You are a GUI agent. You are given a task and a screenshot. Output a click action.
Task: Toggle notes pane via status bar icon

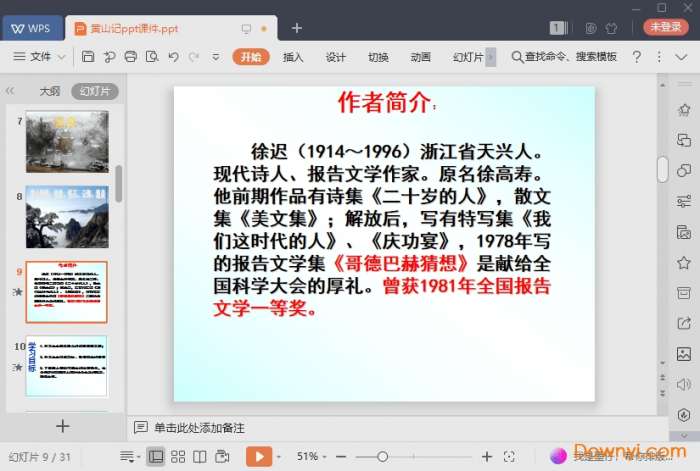(x=129, y=456)
